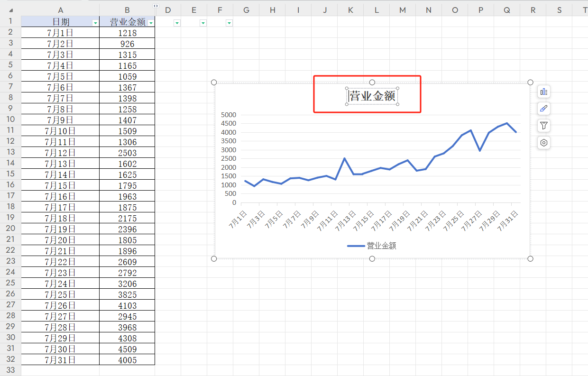Select the cell with value 4005
Screen dimensions: 588x376
(x=127, y=359)
